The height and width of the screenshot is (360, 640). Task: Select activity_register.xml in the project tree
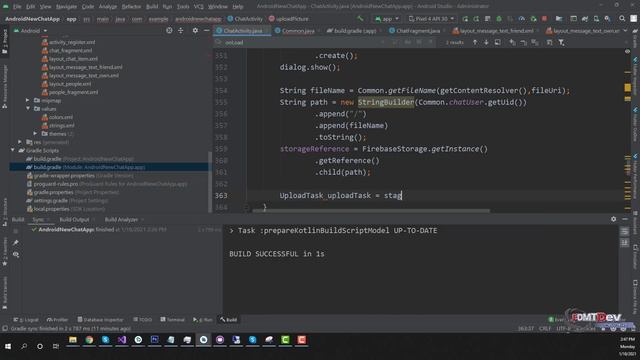tap(72, 42)
